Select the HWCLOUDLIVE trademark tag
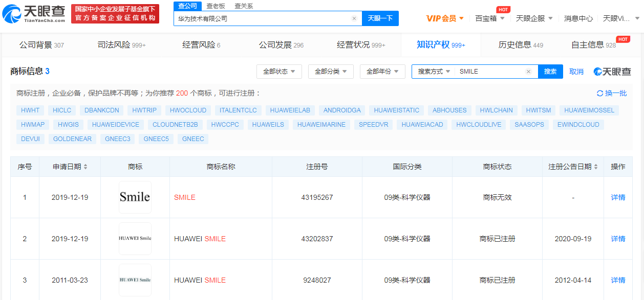The width and height of the screenshot is (644, 300). (x=479, y=124)
